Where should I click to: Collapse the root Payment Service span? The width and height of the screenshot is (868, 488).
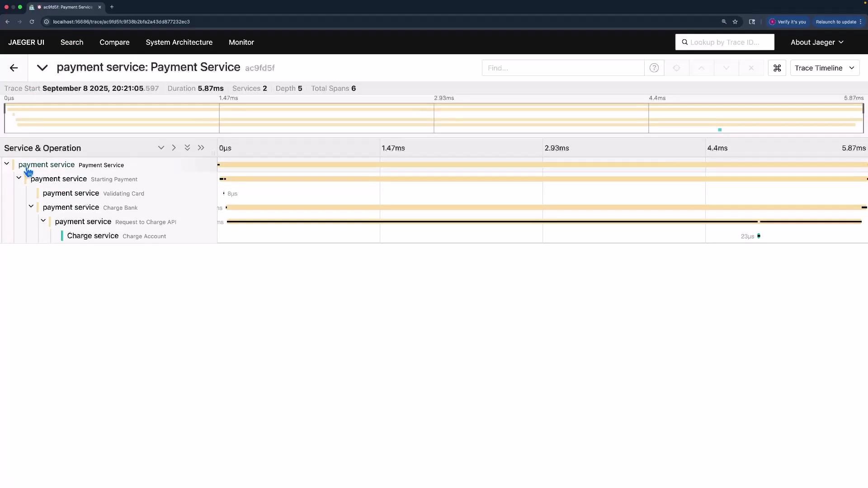7,164
